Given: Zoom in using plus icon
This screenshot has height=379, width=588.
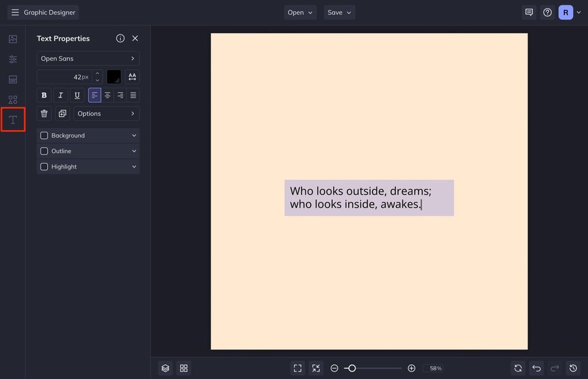Looking at the screenshot, I should click(411, 368).
